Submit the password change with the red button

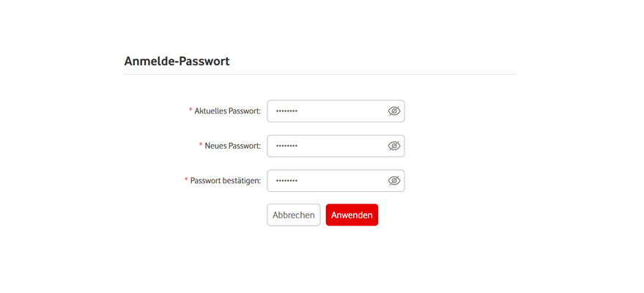coord(352,215)
